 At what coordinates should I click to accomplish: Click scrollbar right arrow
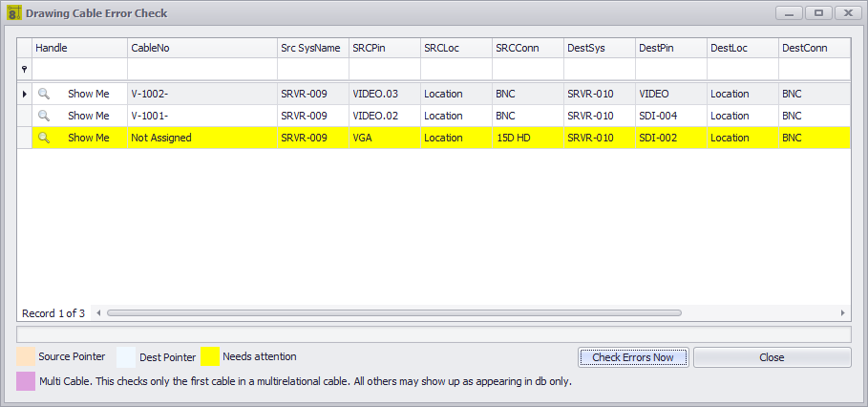(x=843, y=313)
